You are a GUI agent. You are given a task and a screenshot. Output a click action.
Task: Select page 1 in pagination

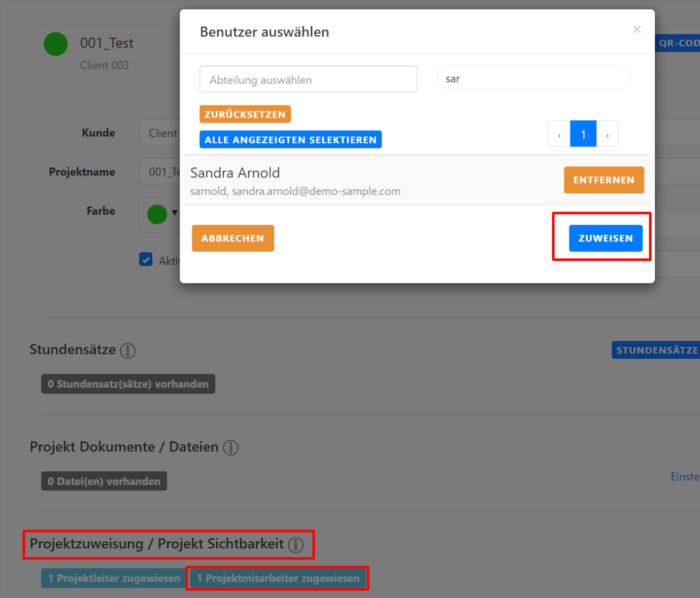pos(583,134)
